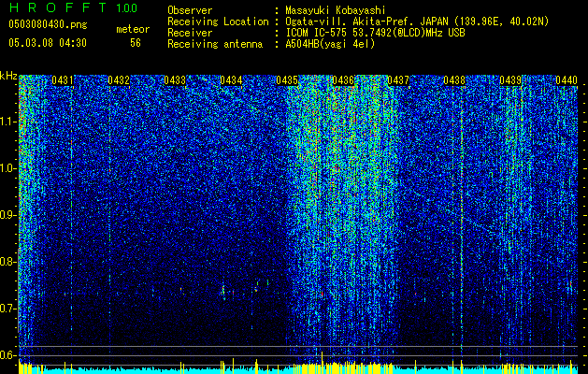Click the 0.6 frequency axis label
Screen dimensions: 588x374
coord(7,355)
